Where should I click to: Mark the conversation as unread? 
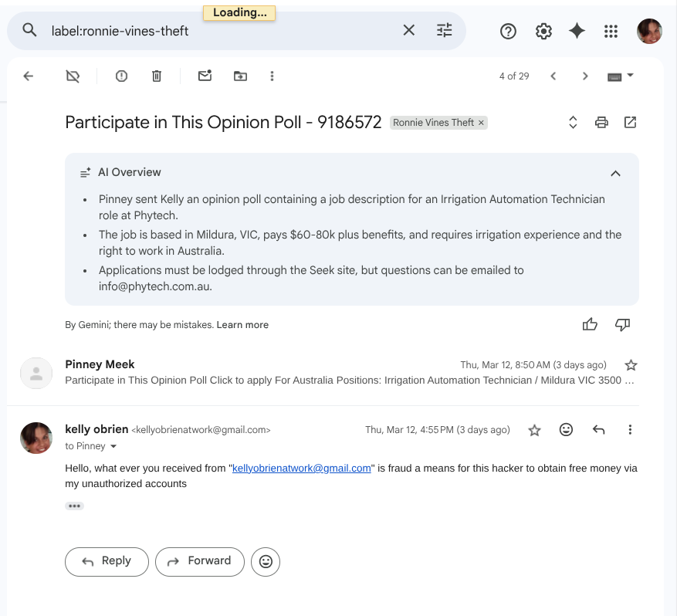point(205,76)
